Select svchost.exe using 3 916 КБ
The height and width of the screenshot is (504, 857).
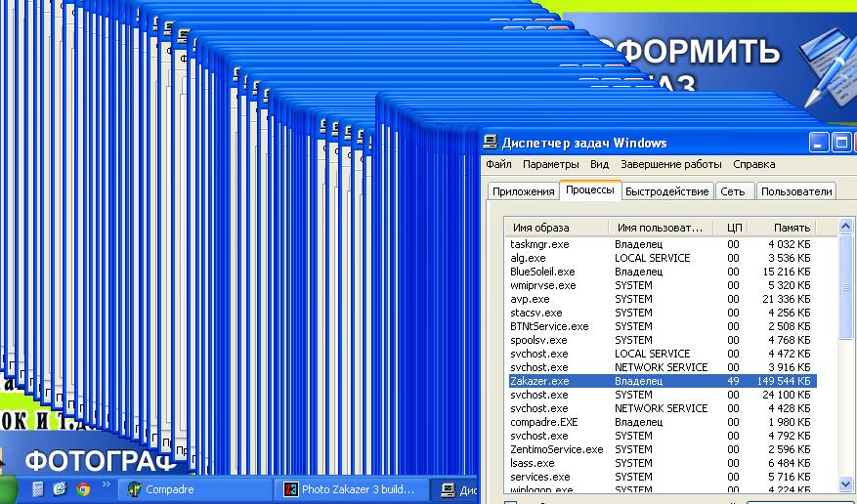[x=663, y=367]
